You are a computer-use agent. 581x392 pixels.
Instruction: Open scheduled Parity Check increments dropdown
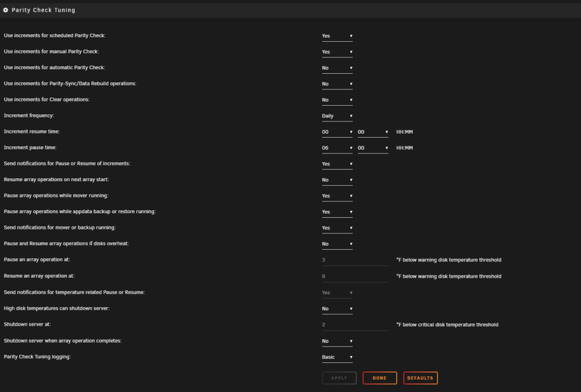coord(337,36)
